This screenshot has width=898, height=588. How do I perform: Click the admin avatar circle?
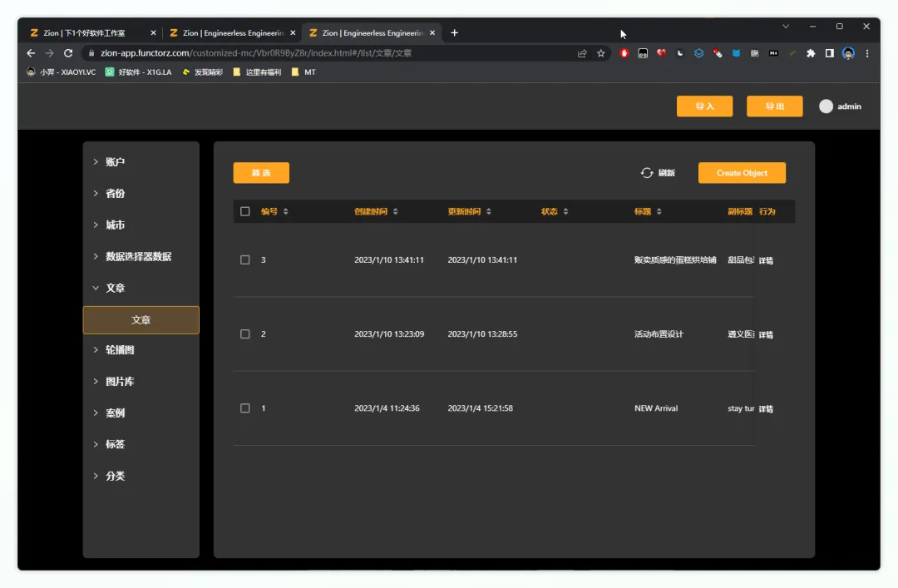(x=826, y=106)
